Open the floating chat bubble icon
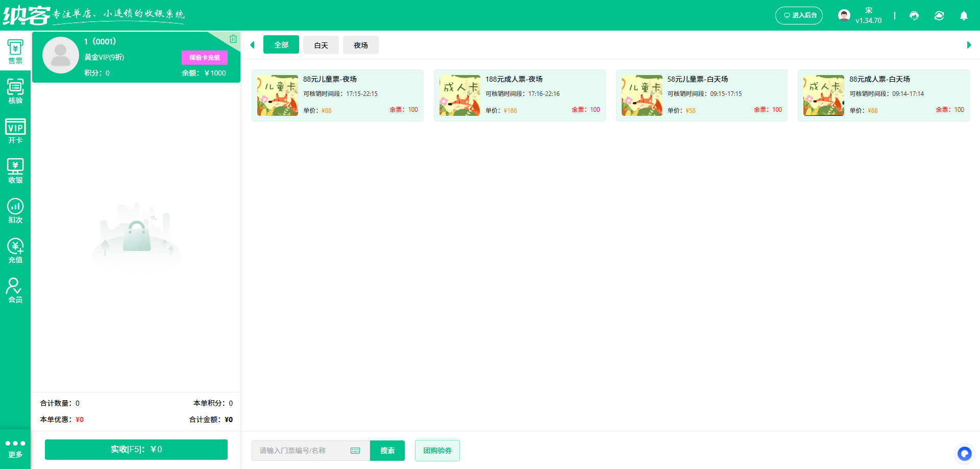980x469 pixels. (x=964, y=453)
